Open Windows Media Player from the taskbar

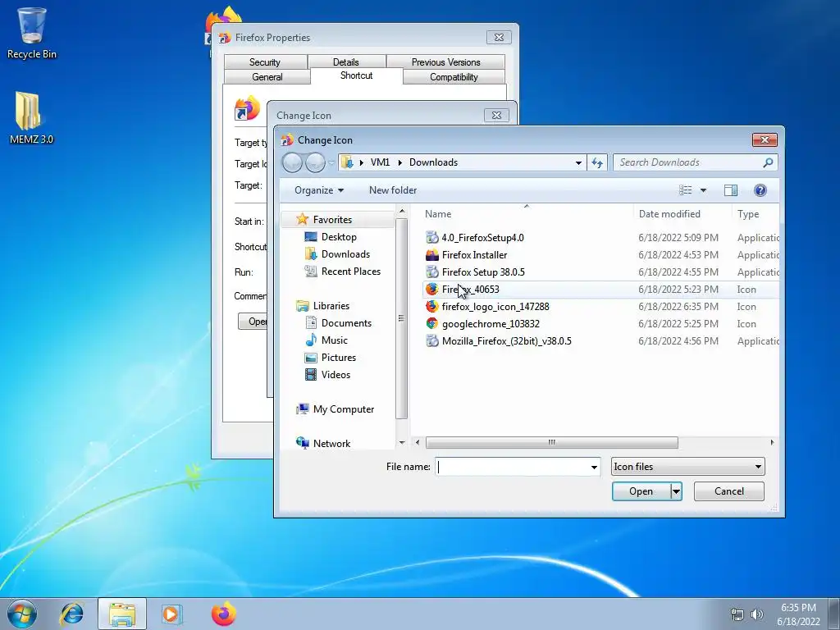171,614
